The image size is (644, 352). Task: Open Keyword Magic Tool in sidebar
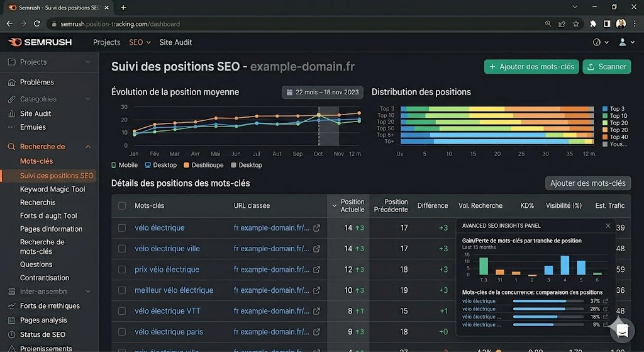(53, 189)
